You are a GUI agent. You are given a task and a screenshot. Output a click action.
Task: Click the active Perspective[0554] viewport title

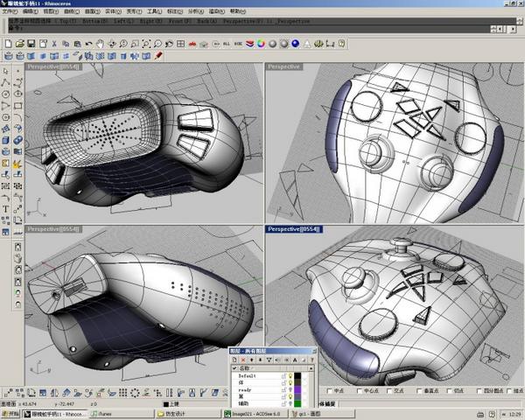(294, 229)
